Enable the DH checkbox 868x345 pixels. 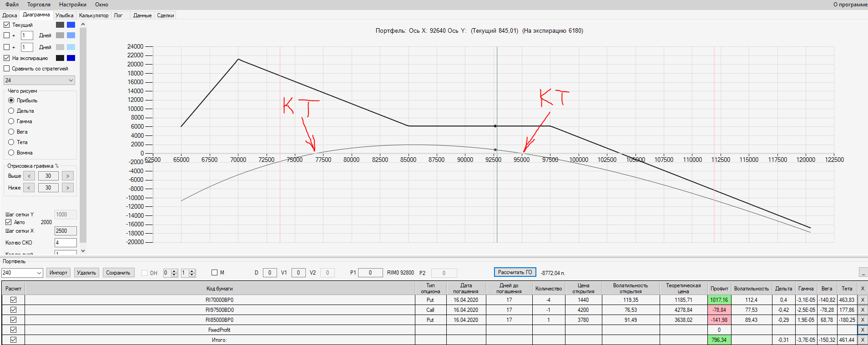[145, 273]
